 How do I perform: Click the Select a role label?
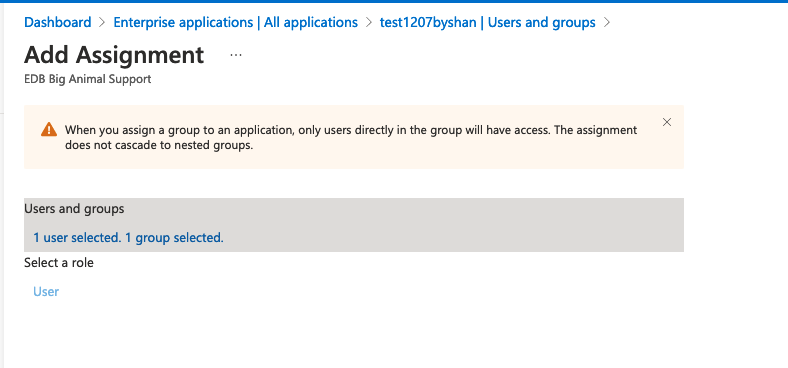59,262
